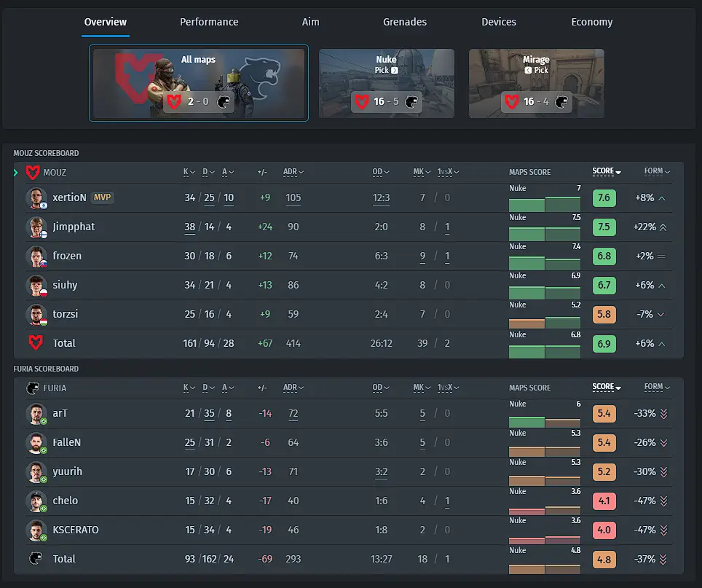Open the Grenades tab
This screenshot has width=702, height=588.
point(405,22)
